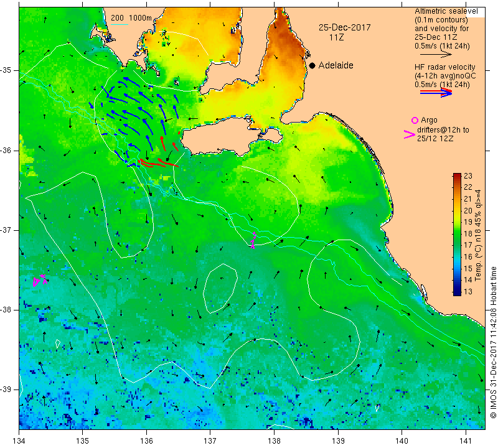Screen dimensions: 498x448
Task: Click the longitude axis label 135
Action: 83,441
